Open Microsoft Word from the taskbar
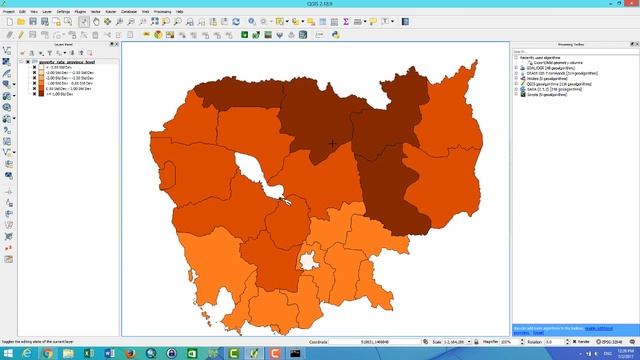 (x=110, y=353)
